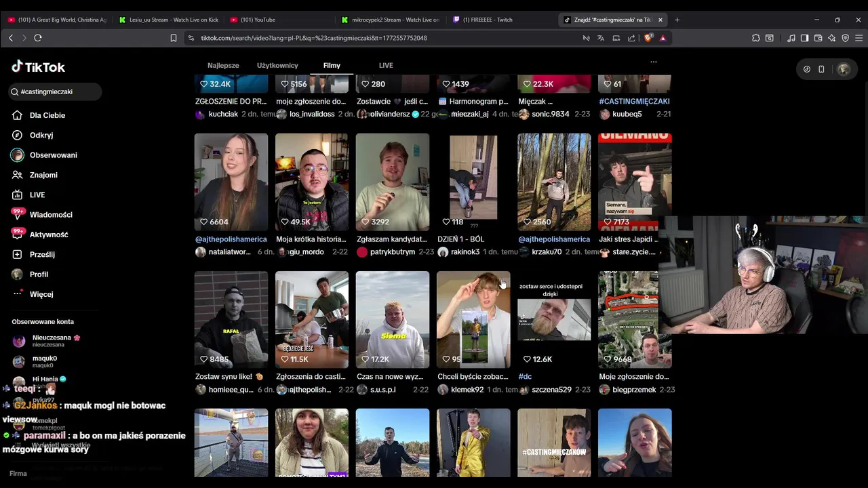Expand the Więcej menu
The height and width of the screenshot is (488, 868).
[x=33, y=294]
